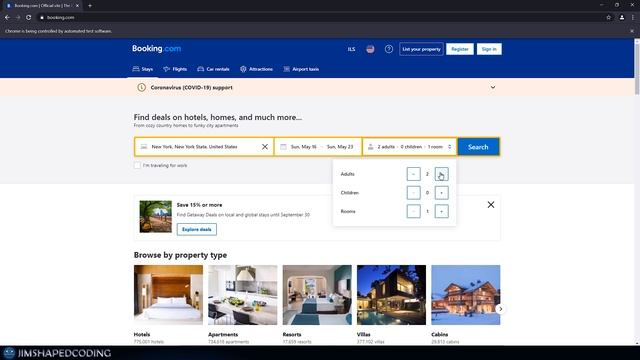Image resolution: width=640 pixels, height=360 pixels.
Task: Click the Hotels label text
Action: point(142,334)
